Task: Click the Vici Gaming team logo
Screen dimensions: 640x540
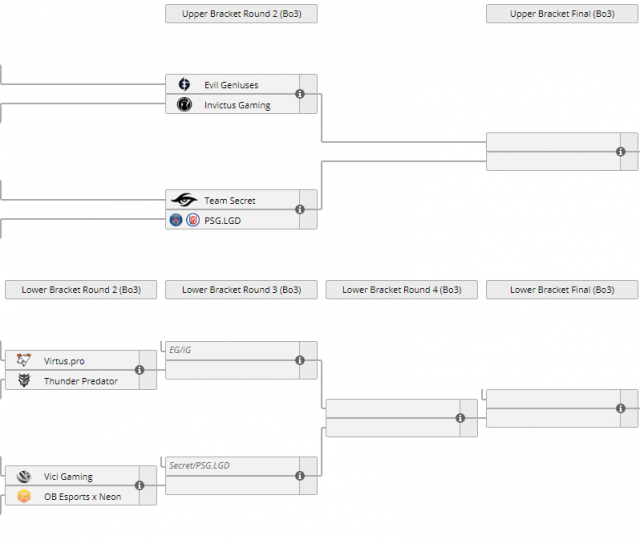Action: (24, 477)
